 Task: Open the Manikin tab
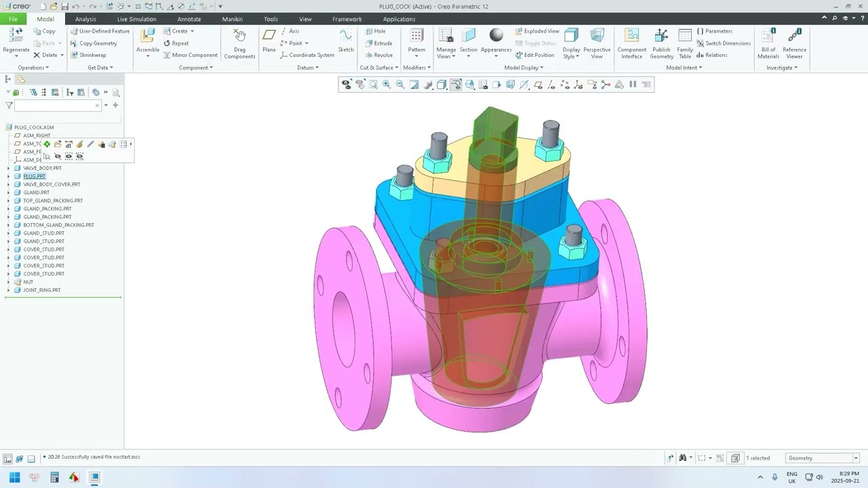click(x=233, y=19)
